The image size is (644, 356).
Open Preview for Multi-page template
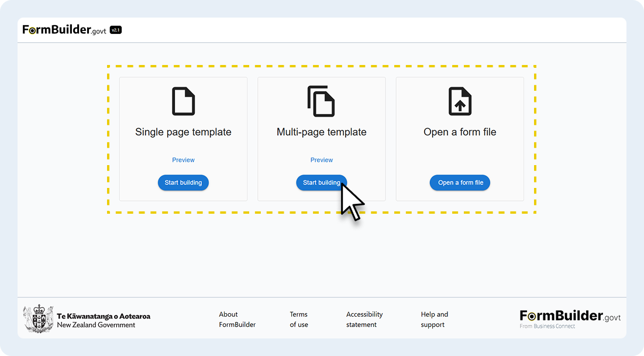[322, 160]
